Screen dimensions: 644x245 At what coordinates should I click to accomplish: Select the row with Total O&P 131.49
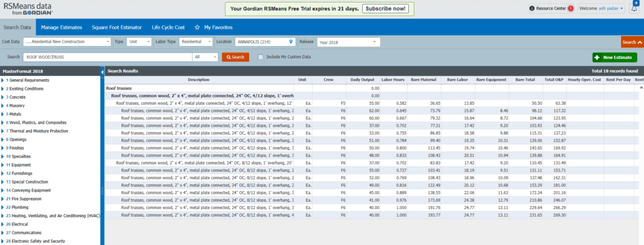coord(372,163)
